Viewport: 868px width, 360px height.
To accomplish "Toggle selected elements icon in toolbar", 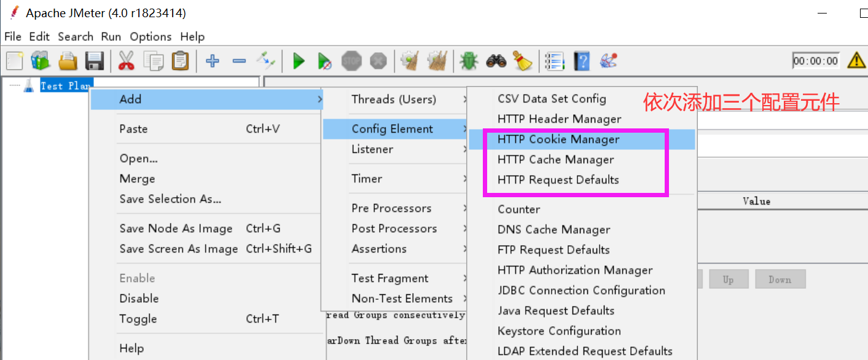I will click(266, 61).
